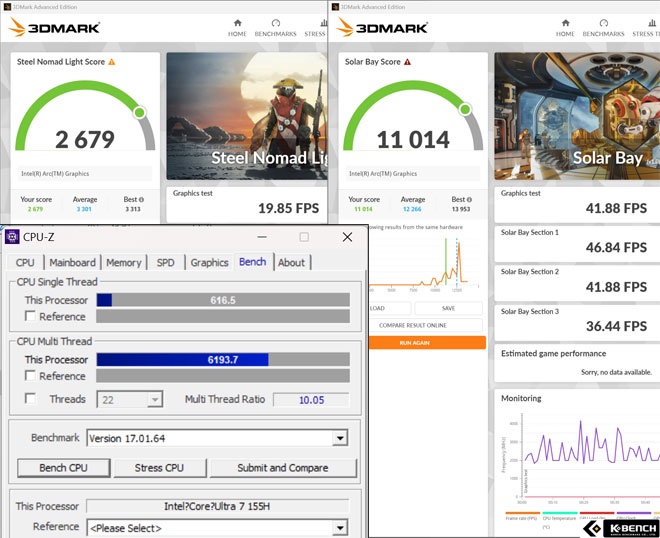This screenshot has height=538, width=660.
Task: Open Benchmarks in left 3DMark window
Action: 275,28
